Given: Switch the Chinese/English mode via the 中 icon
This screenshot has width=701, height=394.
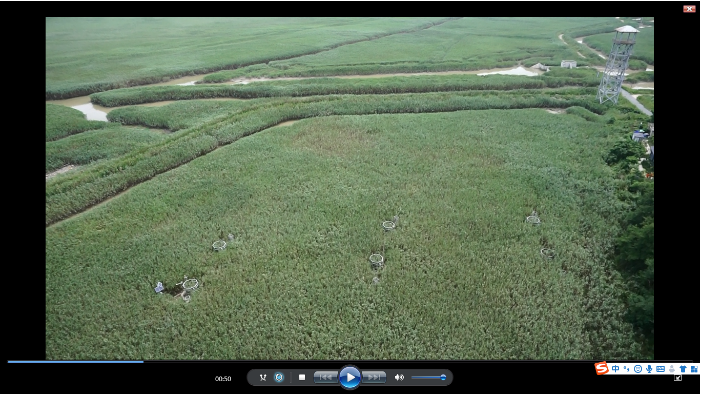Looking at the screenshot, I should 616,369.
